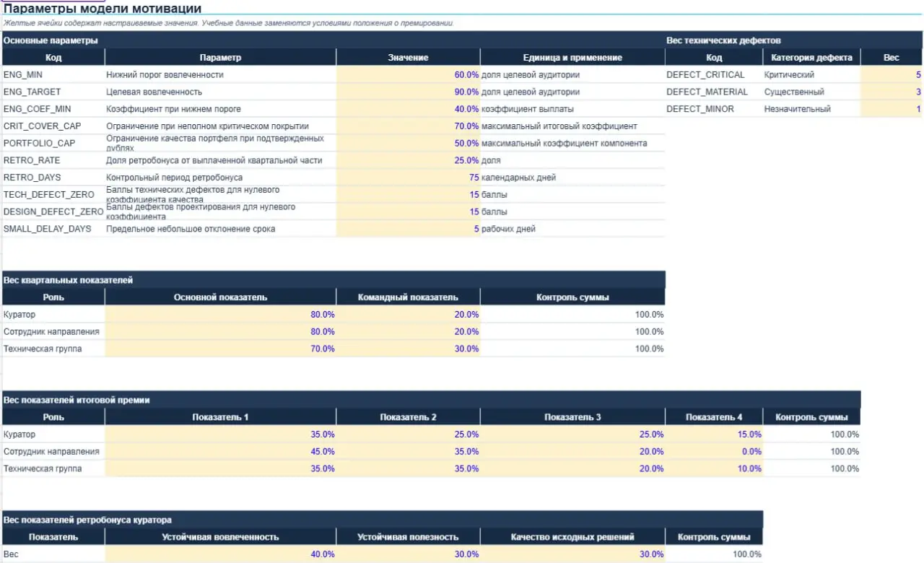Click the 'Вес технических дефектов' header
Image resolution: width=924 pixels, height=563 pixels.
pos(723,41)
